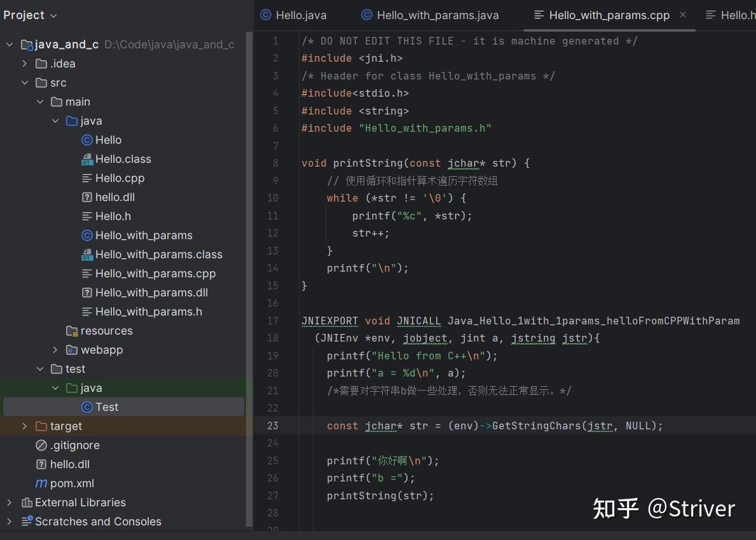Expand External Libraries
This screenshot has width=756, height=540.
(9, 502)
